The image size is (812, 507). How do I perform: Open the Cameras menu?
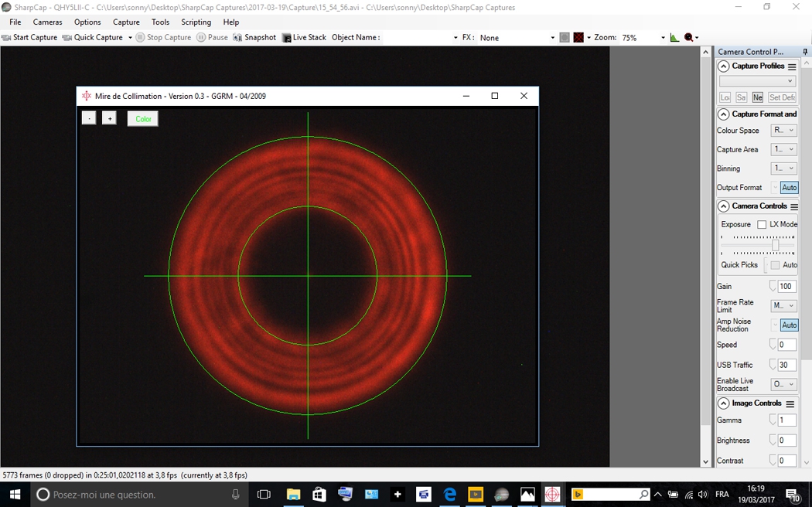click(x=48, y=22)
